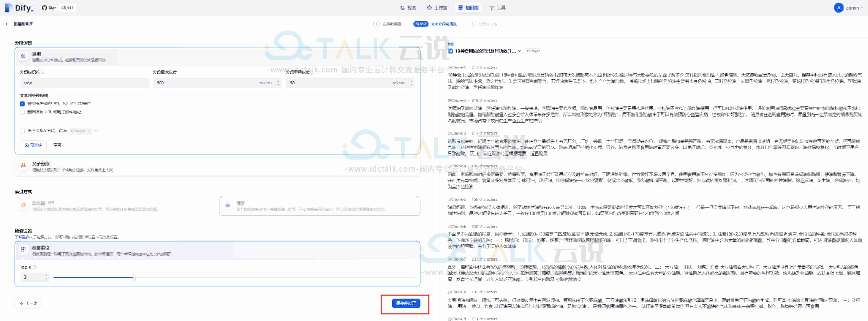The image size is (868, 321).
Task: Step the 50 tokens overlap spinner
Action: 412,83
